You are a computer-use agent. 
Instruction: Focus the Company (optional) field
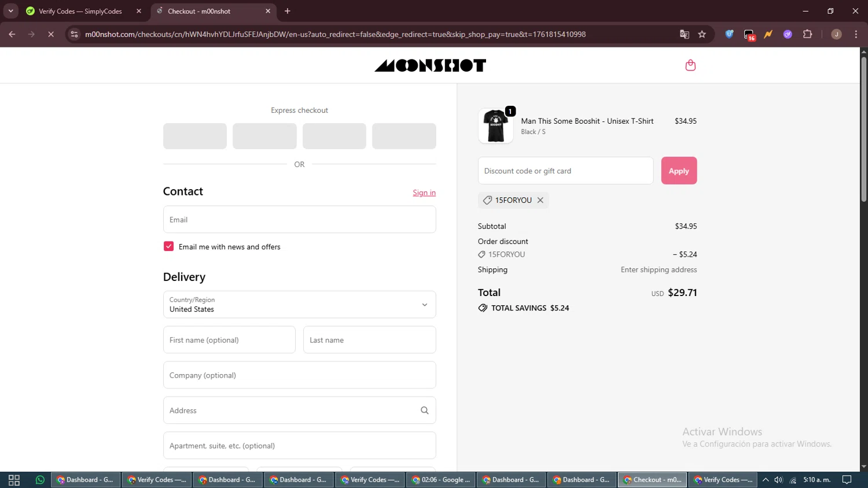(x=299, y=375)
